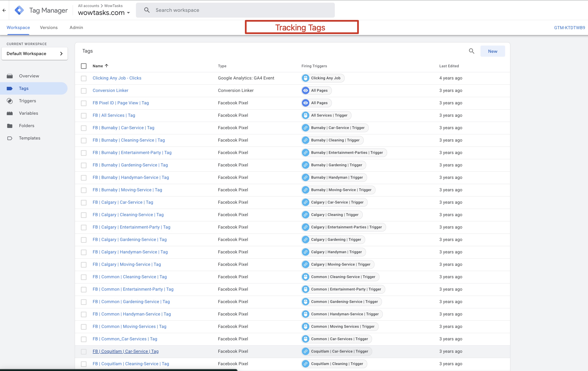Viewport: 588px width, 371px height.
Task: Open the FB | Burnaby | Moving-Service | Tag link
Action: [x=127, y=190]
